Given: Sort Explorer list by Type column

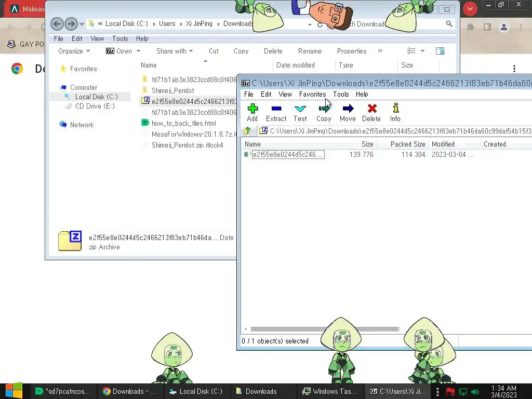Looking at the screenshot, I should [345, 65].
